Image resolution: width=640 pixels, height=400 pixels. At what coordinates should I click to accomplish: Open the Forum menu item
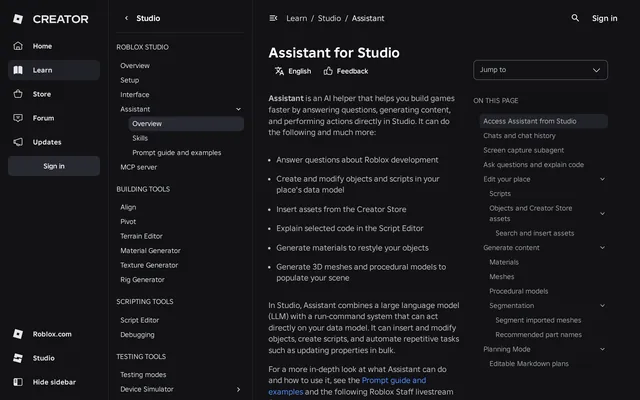tap(54, 118)
